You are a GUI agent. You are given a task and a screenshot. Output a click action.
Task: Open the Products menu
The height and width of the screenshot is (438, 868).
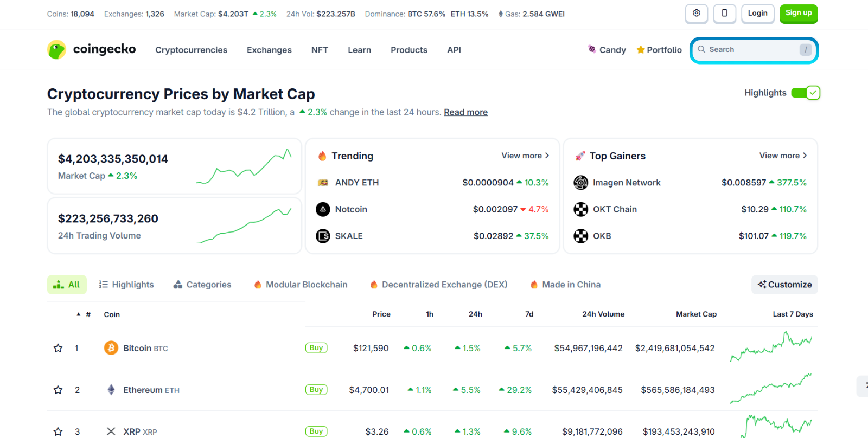click(x=409, y=50)
